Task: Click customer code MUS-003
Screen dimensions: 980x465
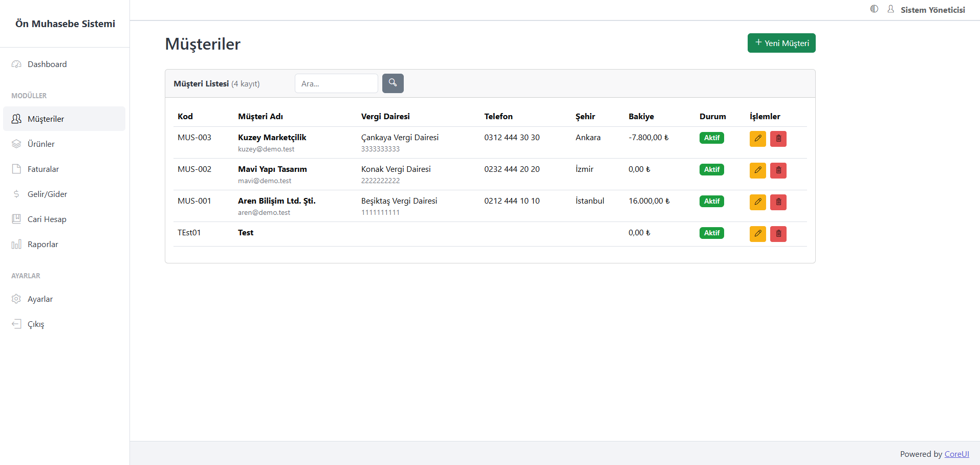Action: point(194,137)
